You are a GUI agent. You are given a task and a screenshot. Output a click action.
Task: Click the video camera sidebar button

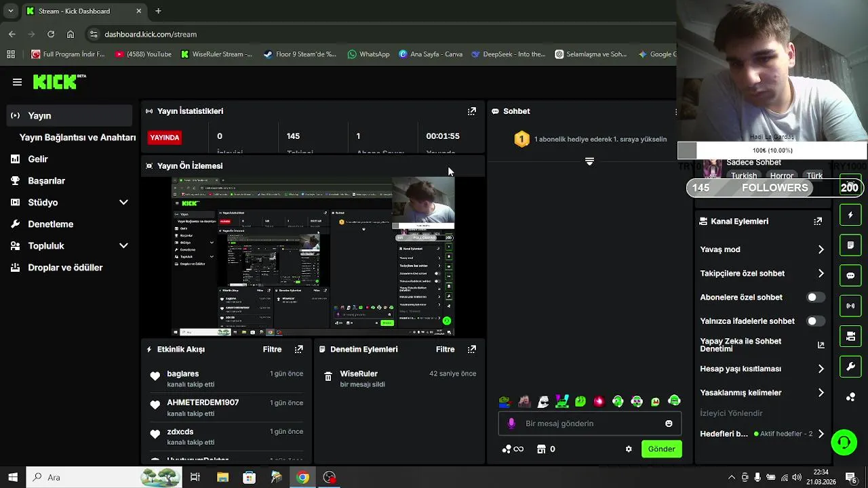tap(850, 336)
